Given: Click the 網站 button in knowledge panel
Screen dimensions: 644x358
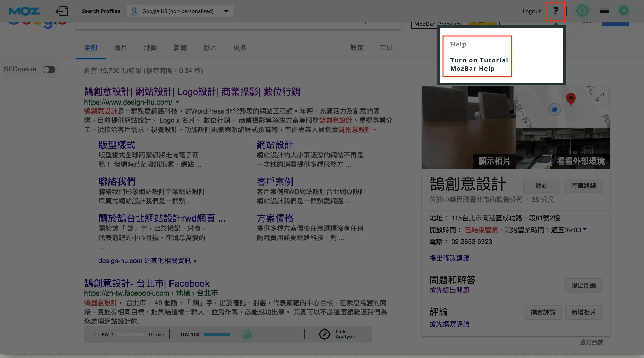Looking at the screenshot, I should point(541,186).
